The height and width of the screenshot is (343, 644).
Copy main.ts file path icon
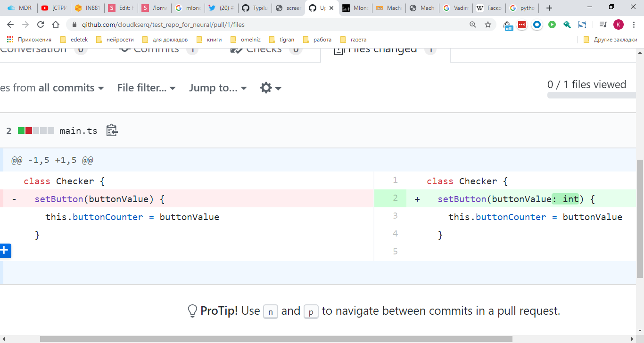click(x=112, y=131)
